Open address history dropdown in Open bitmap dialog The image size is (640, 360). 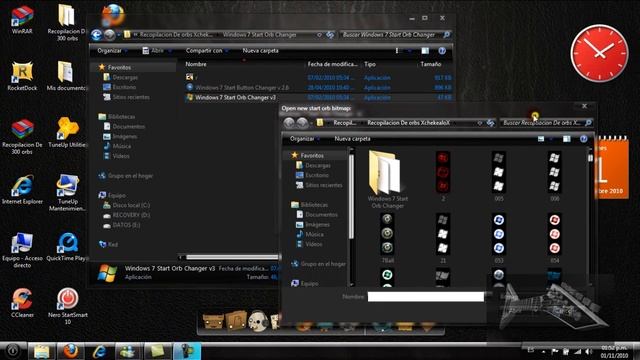(x=480, y=122)
